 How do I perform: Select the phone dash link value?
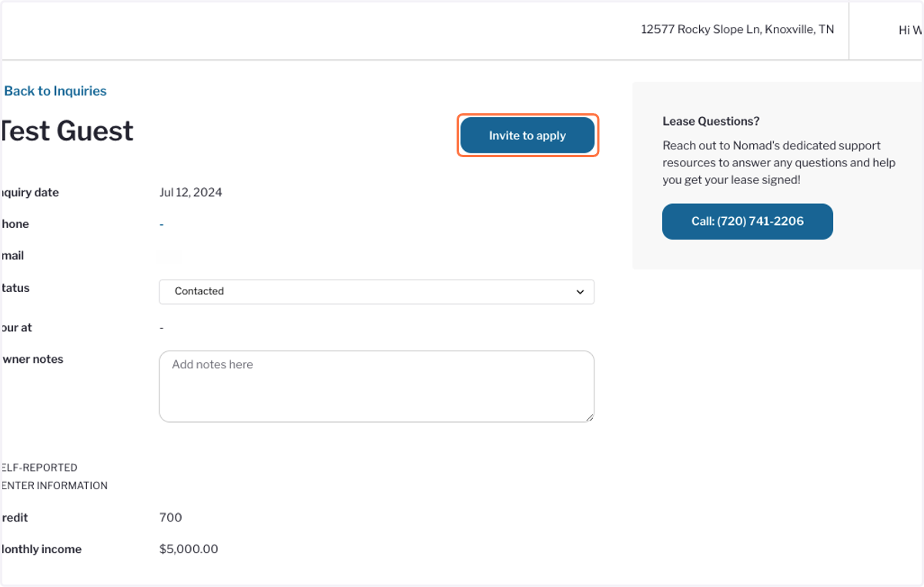[x=162, y=224]
